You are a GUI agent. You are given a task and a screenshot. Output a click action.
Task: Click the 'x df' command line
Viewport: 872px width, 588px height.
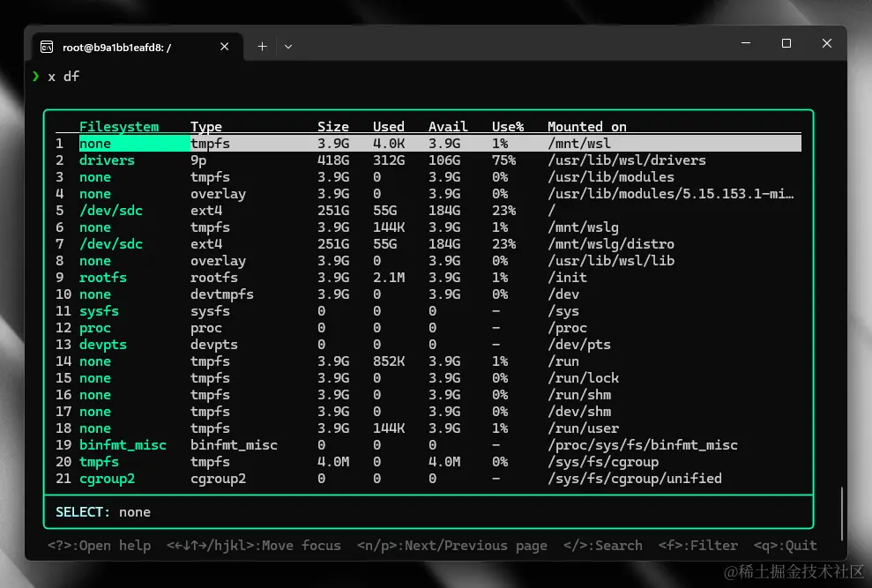(x=63, y=76)
